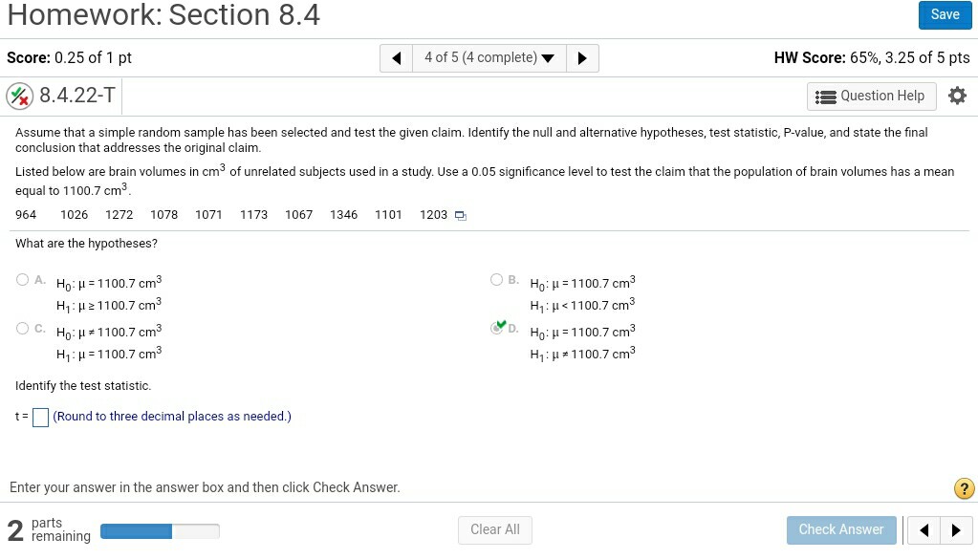Select answer option A radio button
This screenshot has width=978, height=560.
23,280
